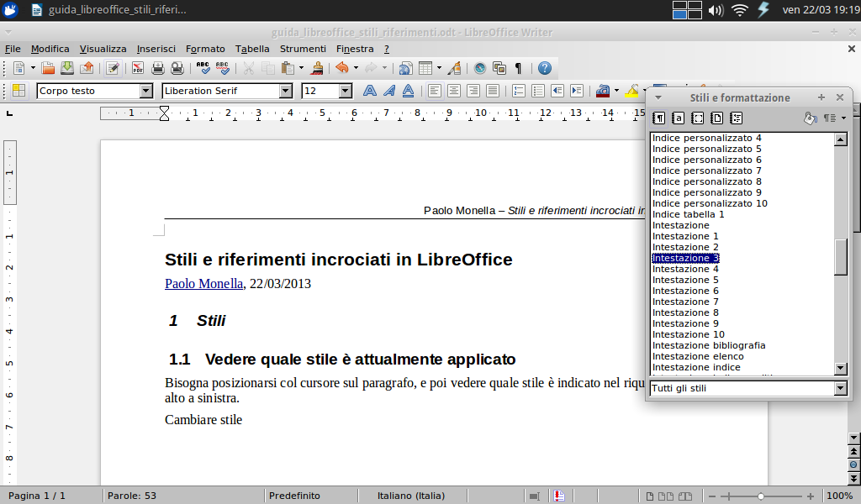The height and width of the screenshot is (504, 861).
Task: Toggle italic text formatting
Action: pos(388,91)
